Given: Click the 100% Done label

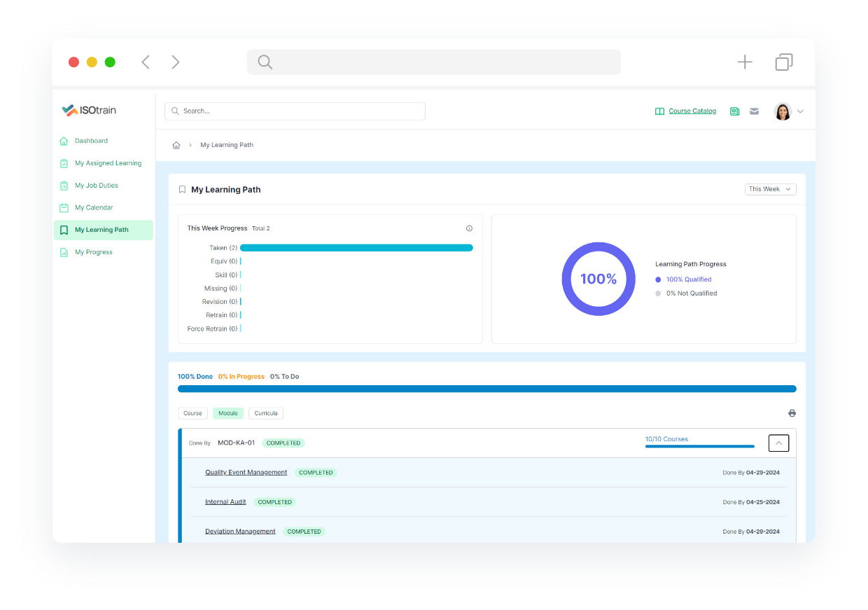Looking at the screenshot, I should tap(195, 377).
